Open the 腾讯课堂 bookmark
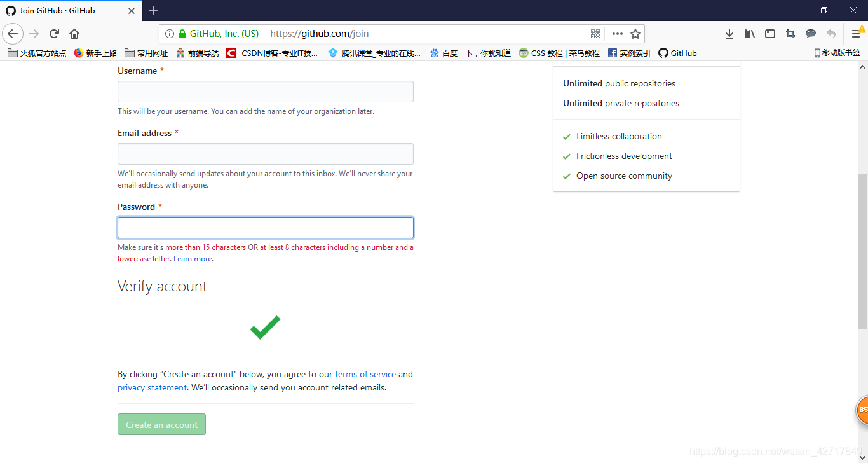This screenshot has height=463, width=868. coord(374,53)
